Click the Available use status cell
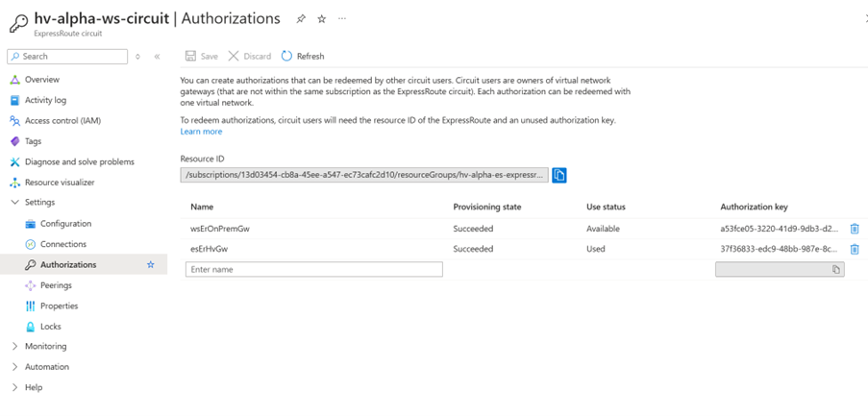The height and width of the screenshot is (416, 868). (603, 229)
